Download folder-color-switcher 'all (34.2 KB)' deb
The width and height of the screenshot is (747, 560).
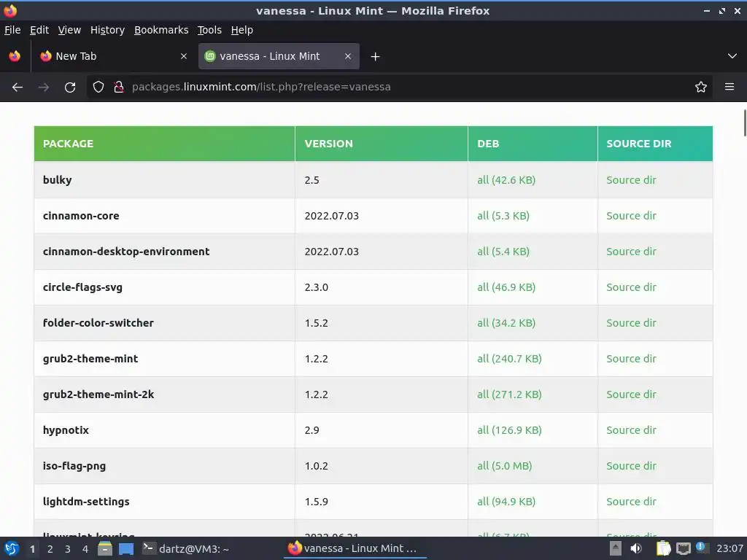pyautogui.click(x=506, y=323)
